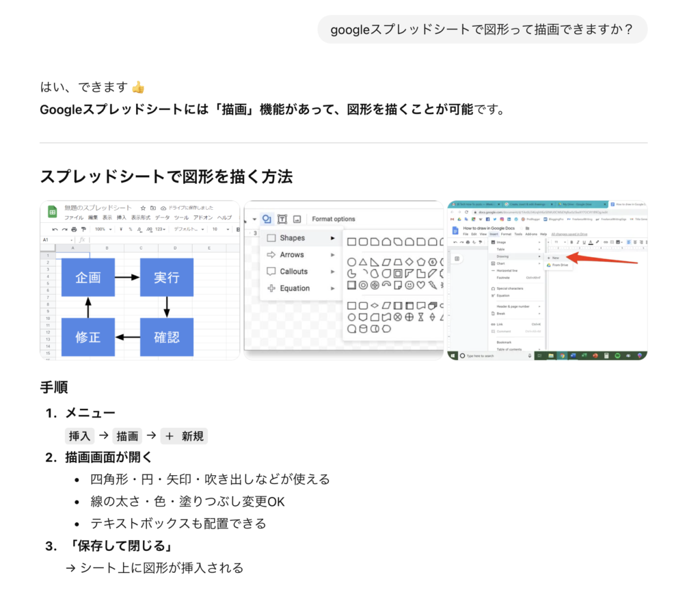Click the shape tool icon beside text box
Viewport: 700px width, 592px height.
coord(267,219)
